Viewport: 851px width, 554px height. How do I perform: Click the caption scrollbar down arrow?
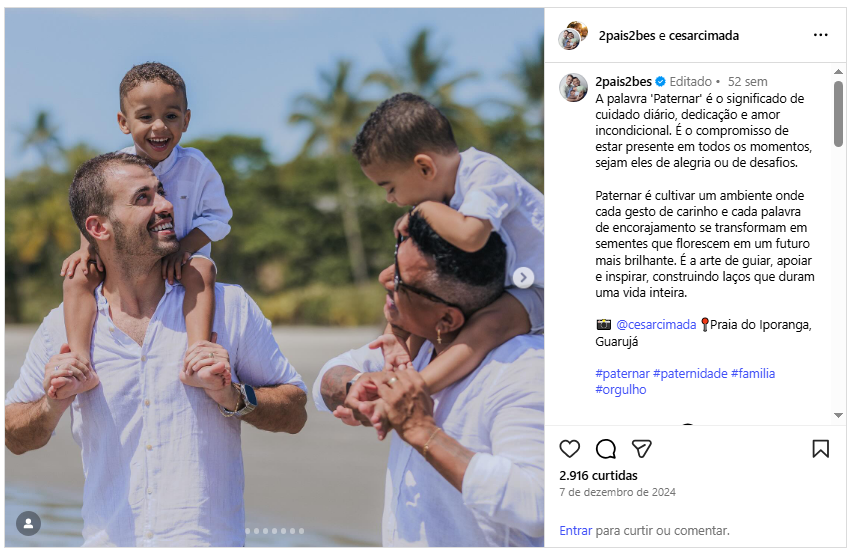839,416
